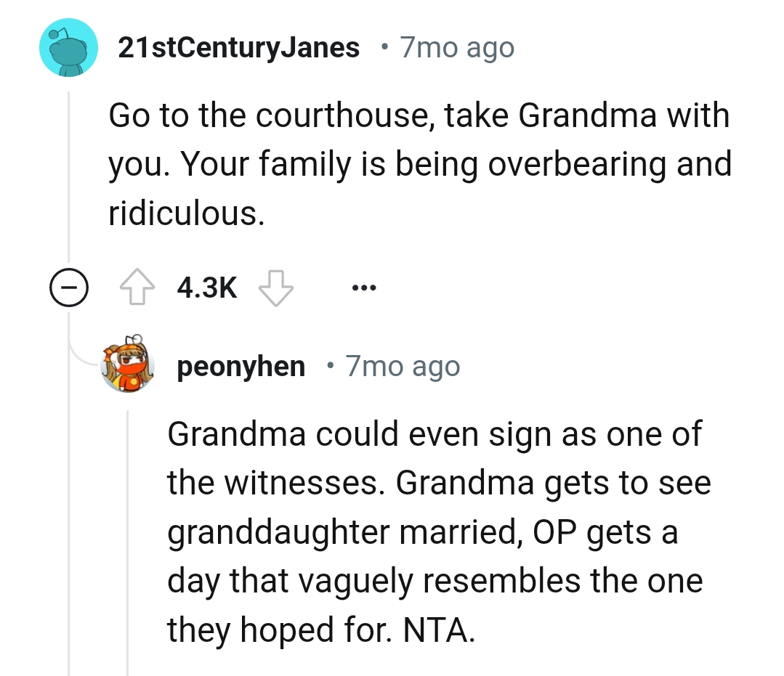Image resolution: width=784 pixels, height=676 pixels.
Task: Open peonyhen's profile
Action: pos(241,366)
